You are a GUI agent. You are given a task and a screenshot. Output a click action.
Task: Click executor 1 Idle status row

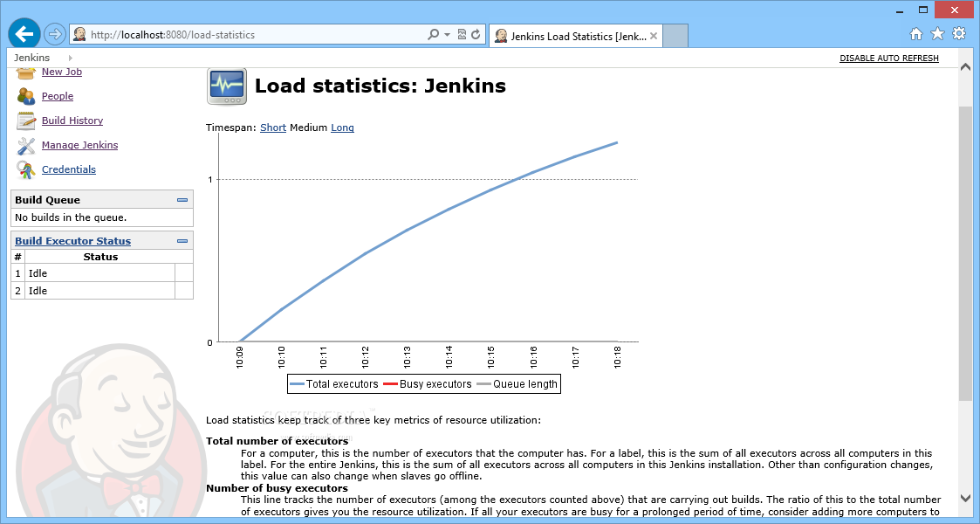click(x=102, y=273)
